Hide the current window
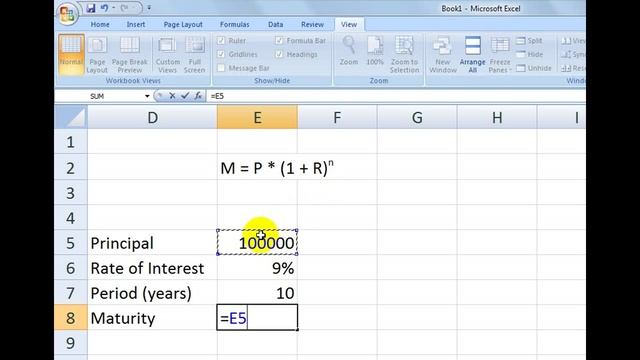 pos(529,54)
